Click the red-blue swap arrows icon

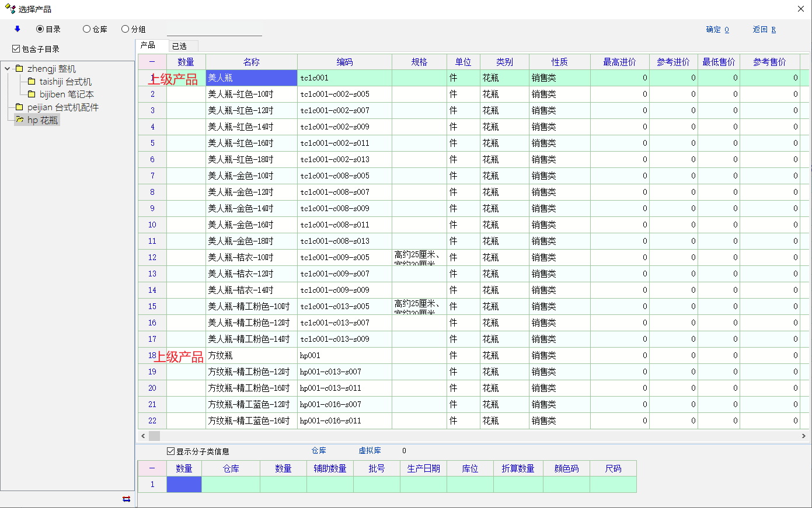pyautogui.click(x=126, y=499)
